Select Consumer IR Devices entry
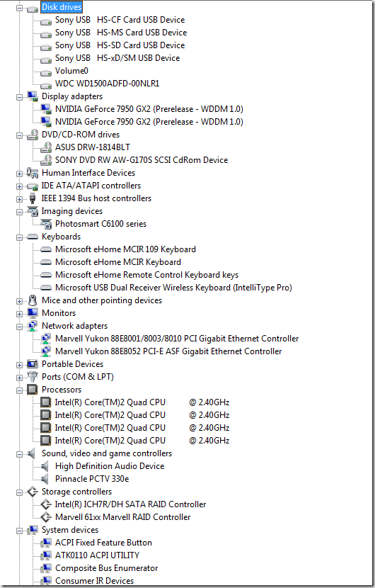The image size is (375, 588). (x=94, y=581)
